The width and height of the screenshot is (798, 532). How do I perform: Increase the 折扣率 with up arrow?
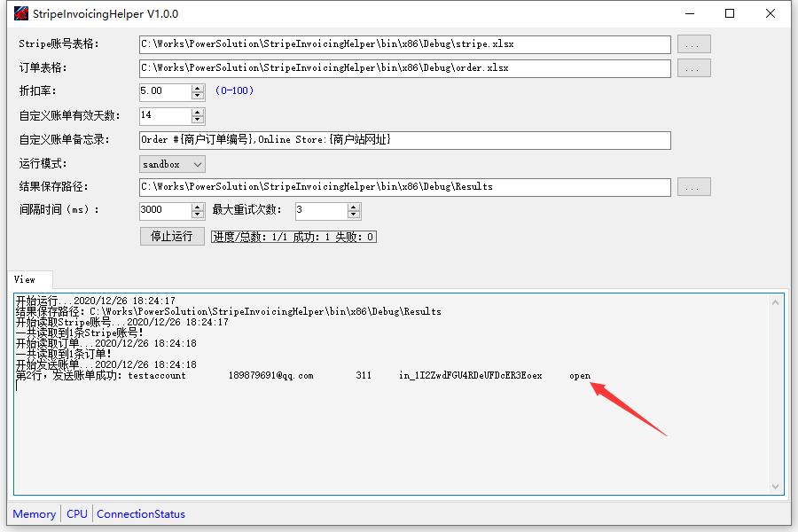click(198, 88)
